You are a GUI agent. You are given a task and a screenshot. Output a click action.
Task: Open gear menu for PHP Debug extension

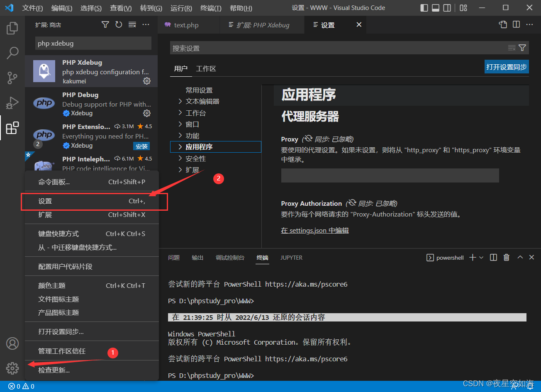147,113
